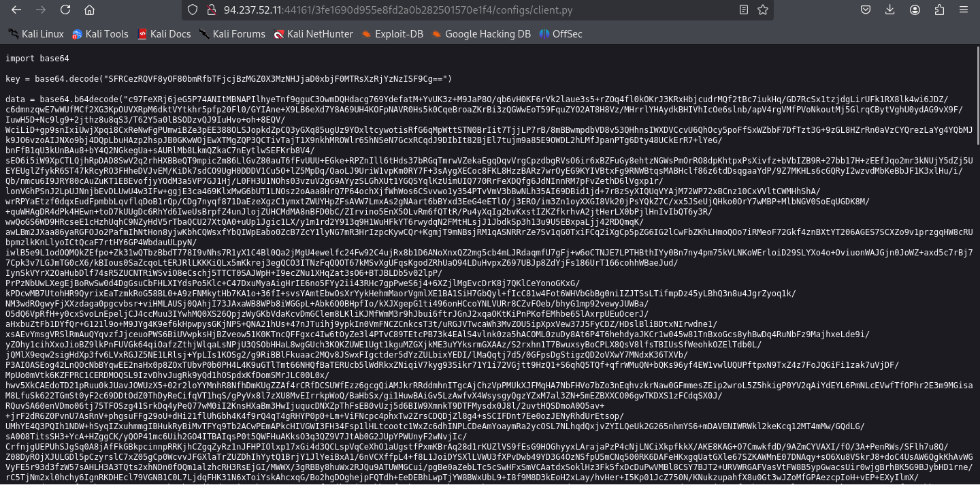Open the Kali Linux bookmark
This screenshot has height=485, width=980.
pyautogui.click(x=35, y=34)
